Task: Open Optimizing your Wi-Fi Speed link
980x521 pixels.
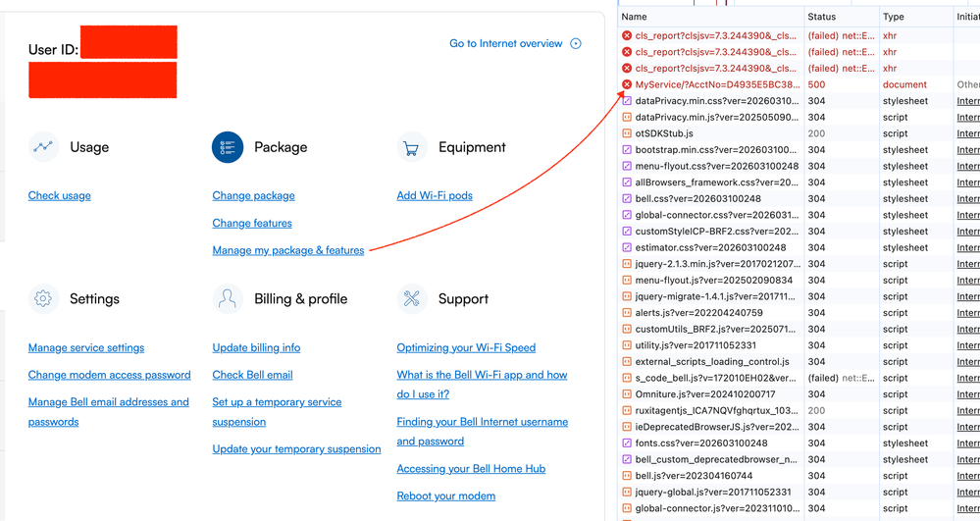Action: (466, 347)
